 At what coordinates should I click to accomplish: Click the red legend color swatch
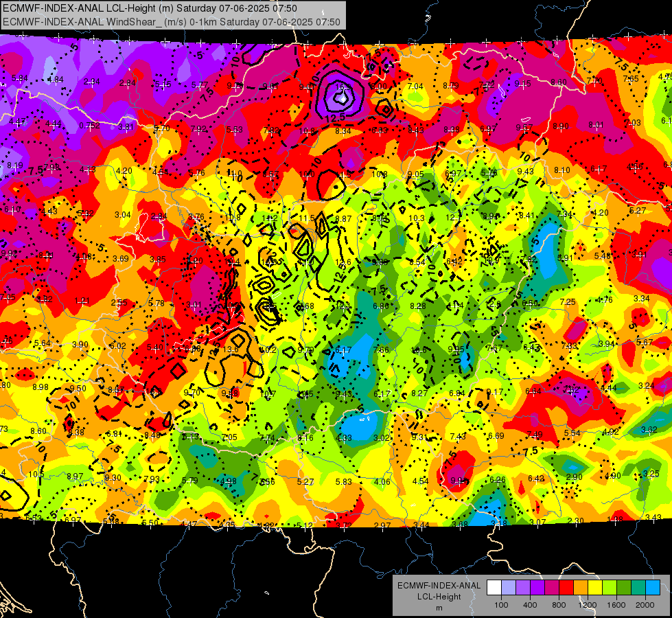566,587
